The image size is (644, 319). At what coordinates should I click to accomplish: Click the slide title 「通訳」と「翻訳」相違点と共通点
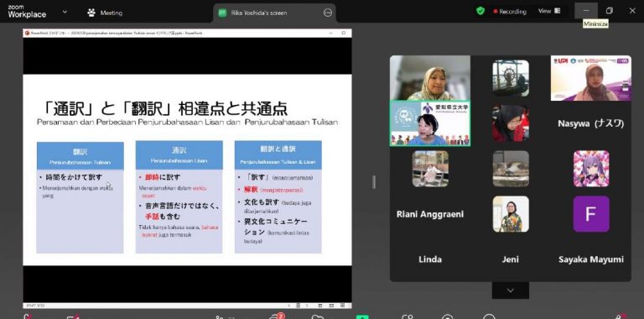[165, 108]
